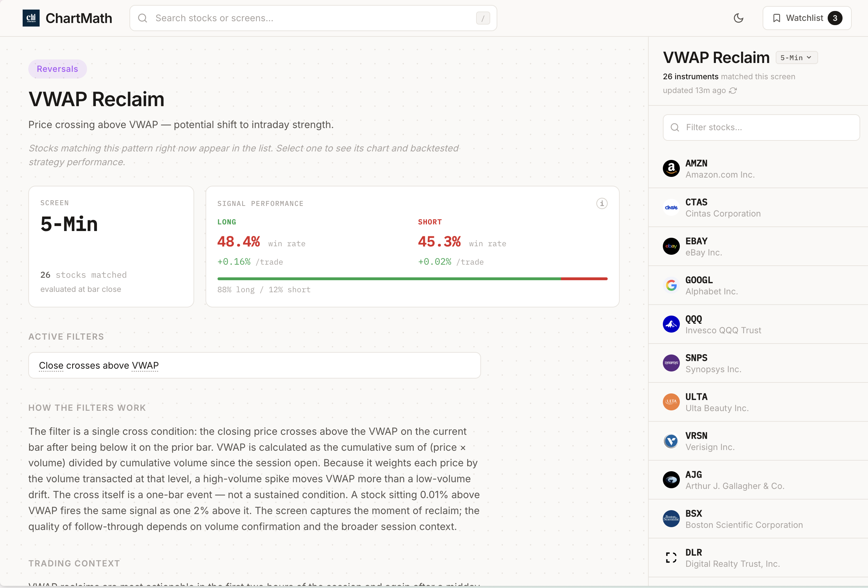Click the Invesco QQQ logo icon

coord(671,324)
